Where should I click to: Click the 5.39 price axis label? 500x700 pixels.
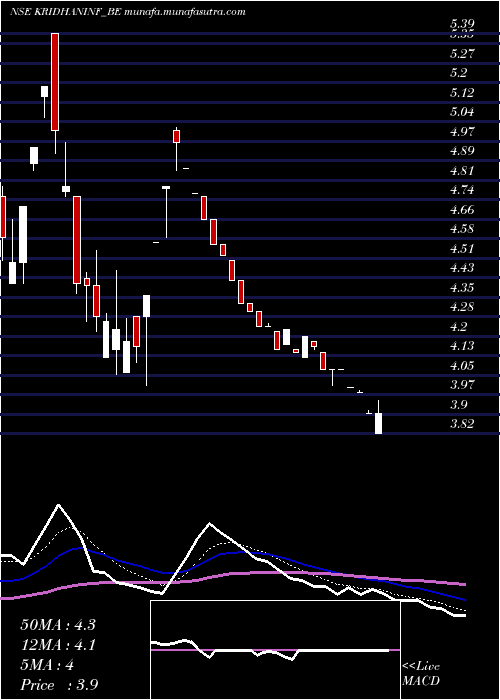coord(462,24)
